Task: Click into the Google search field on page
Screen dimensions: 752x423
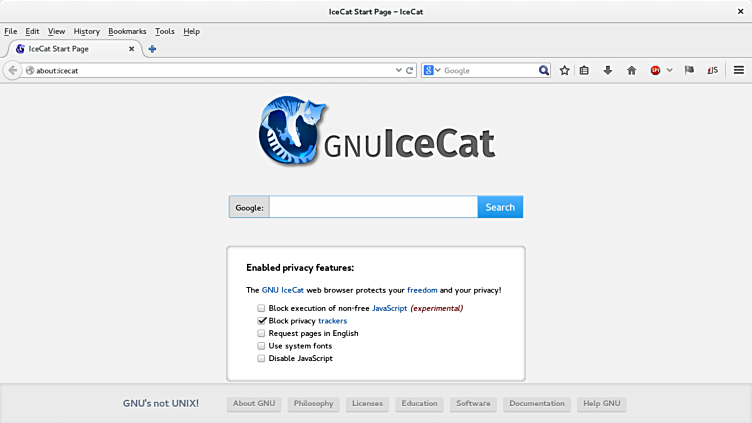Action: [373, 207]
